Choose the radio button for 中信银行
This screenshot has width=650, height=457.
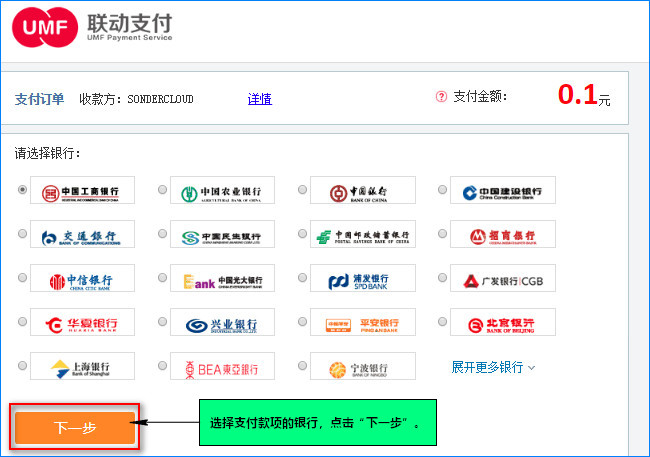click(22, 277)
